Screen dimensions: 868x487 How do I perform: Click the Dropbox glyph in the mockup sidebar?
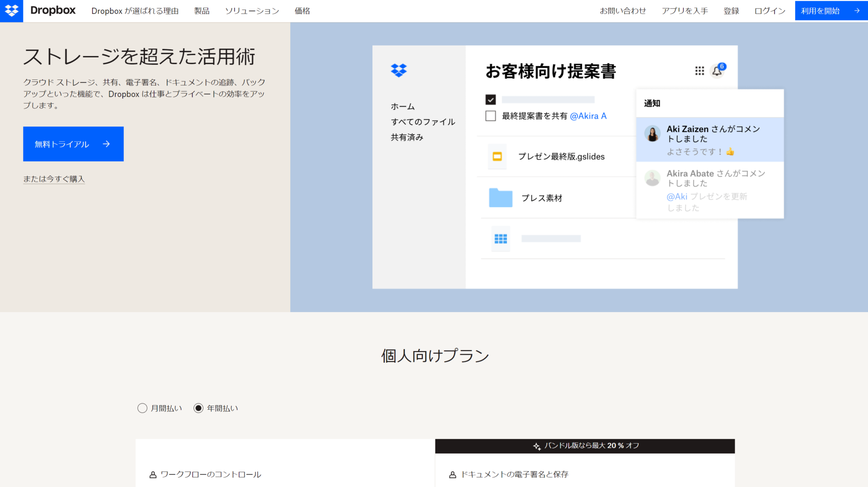tap(398, 70)
